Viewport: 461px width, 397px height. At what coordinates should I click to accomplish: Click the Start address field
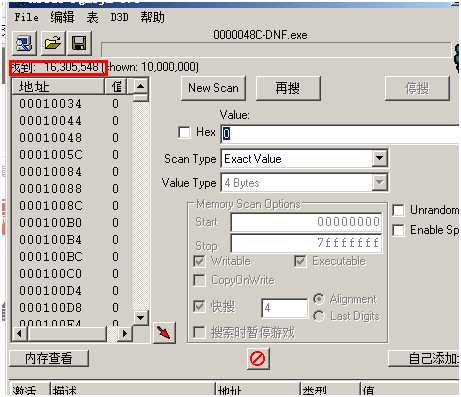coord(306,222)
